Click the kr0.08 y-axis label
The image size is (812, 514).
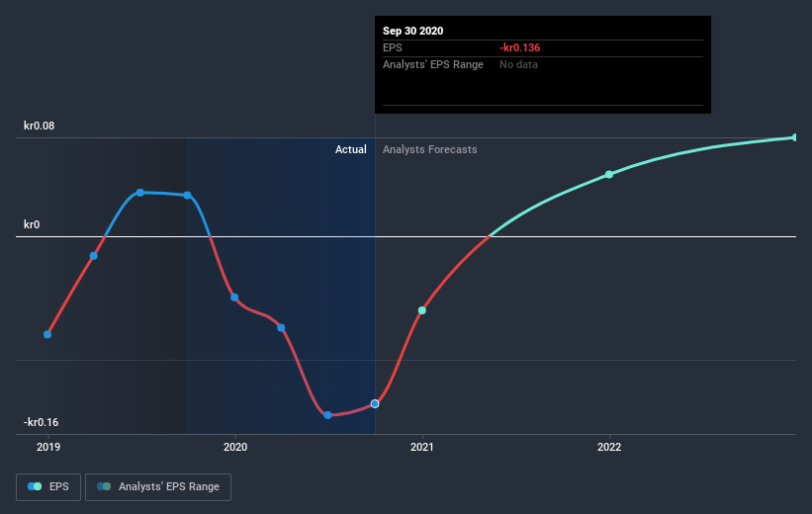[x=39, y=126]
